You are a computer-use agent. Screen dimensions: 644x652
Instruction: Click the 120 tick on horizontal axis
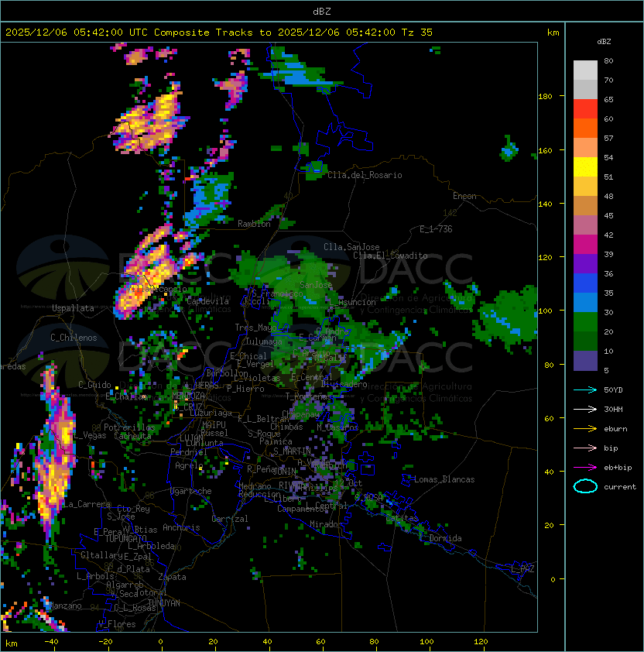pos(481,642)
